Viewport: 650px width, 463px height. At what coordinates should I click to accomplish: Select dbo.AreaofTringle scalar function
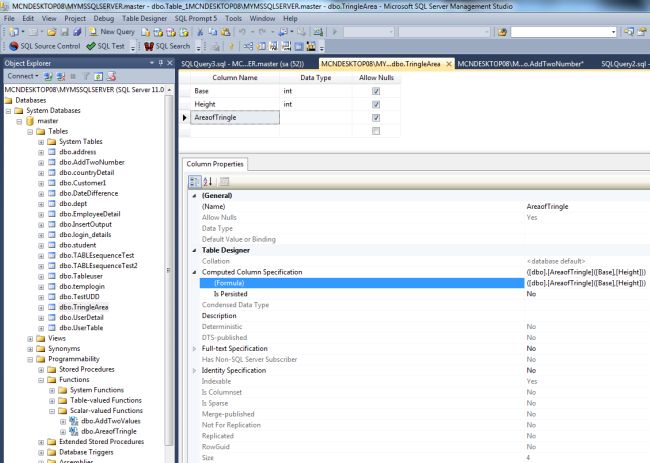coord(109,431)
